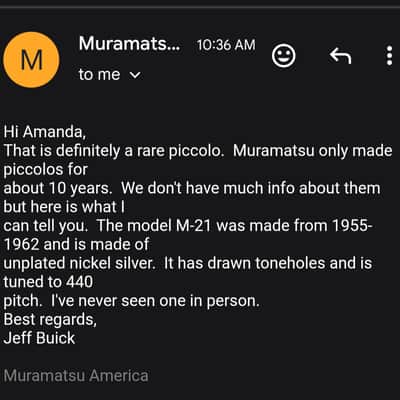Click the 'tuned to 440' line
The width and height of the screenshot is (400, 400).
(48, 282)
